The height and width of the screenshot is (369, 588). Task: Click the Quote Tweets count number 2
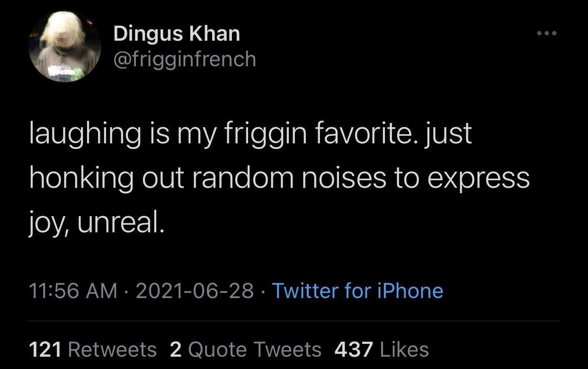175,349
